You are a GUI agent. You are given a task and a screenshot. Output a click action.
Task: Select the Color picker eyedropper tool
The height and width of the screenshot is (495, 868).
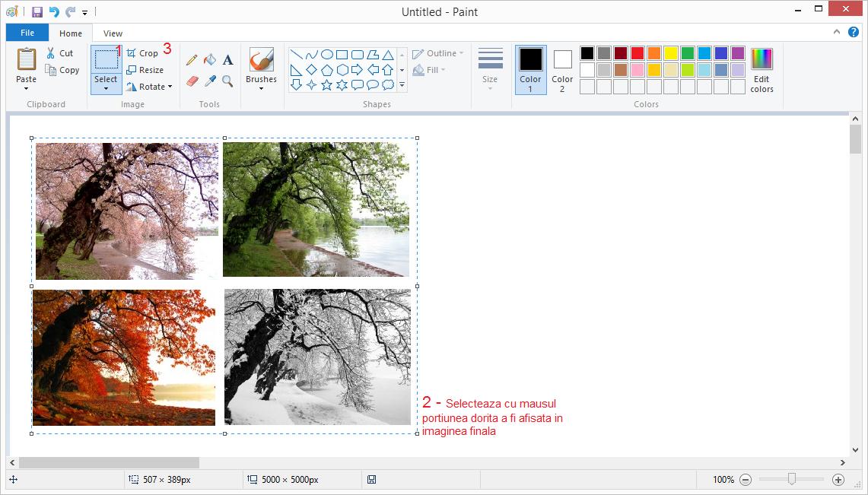(x=210, y=81)
